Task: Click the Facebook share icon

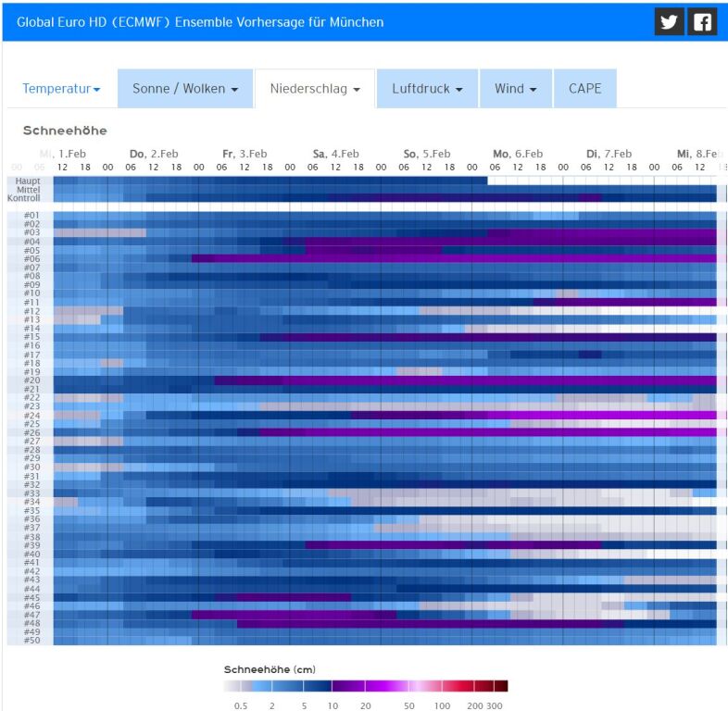Action: click(702, 21)
